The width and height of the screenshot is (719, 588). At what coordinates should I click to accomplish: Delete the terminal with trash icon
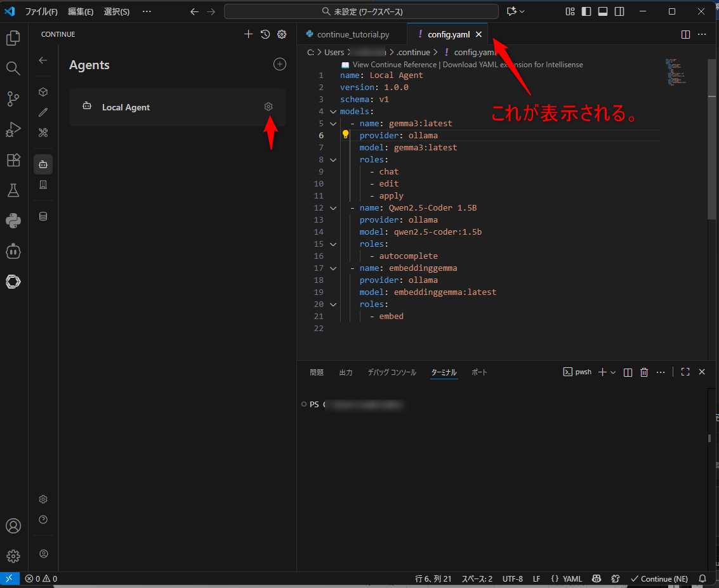[644, 372]
